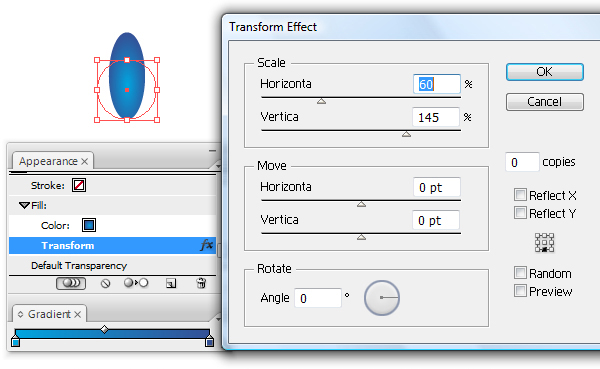Viewport: 600px width, 369px height.
Task: Click the fx icon on Transform row
Action: click(x=206, y=245)
